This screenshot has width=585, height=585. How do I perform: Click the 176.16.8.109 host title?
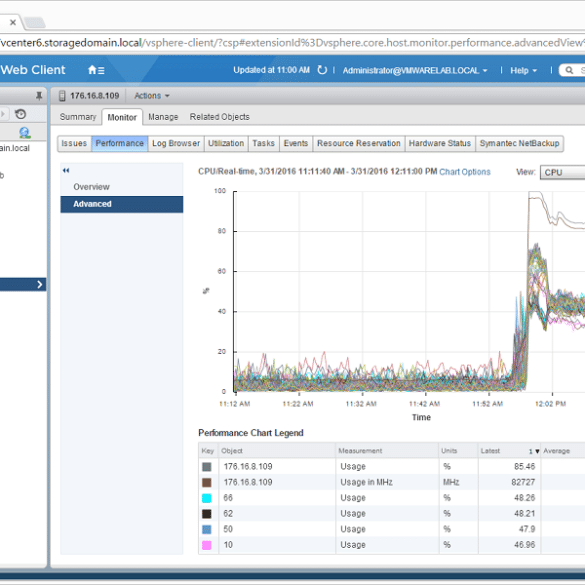click(x=95, y=96)
